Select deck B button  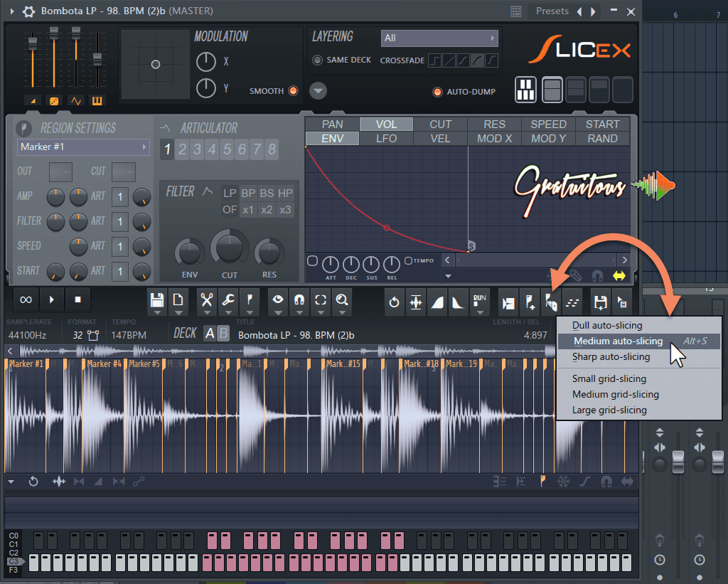click(x=223, y=334)
